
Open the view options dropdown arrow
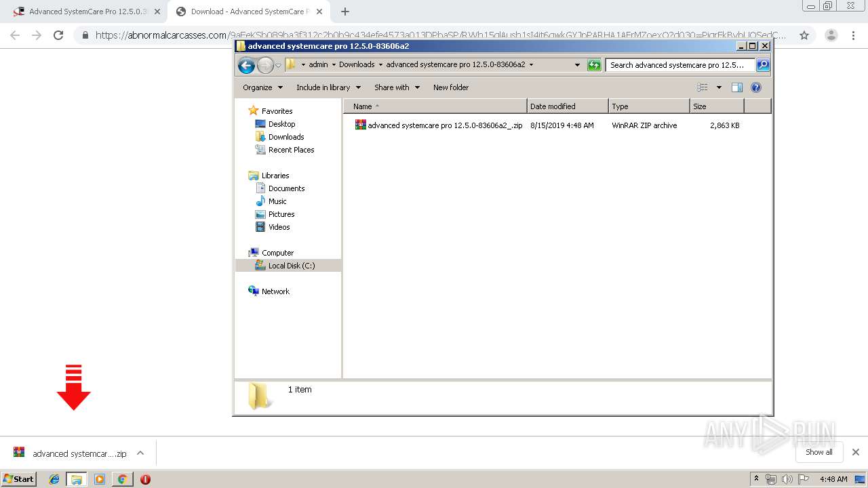pos(719,87)
